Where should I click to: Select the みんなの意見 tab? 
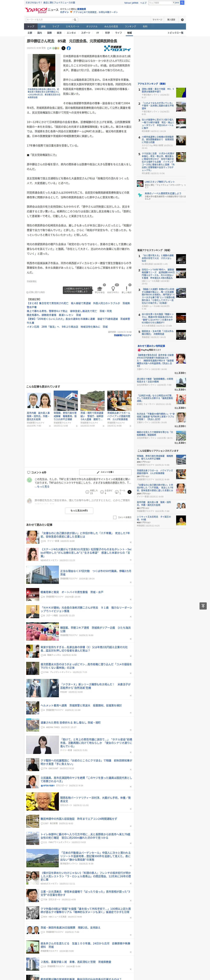[111, 27]
